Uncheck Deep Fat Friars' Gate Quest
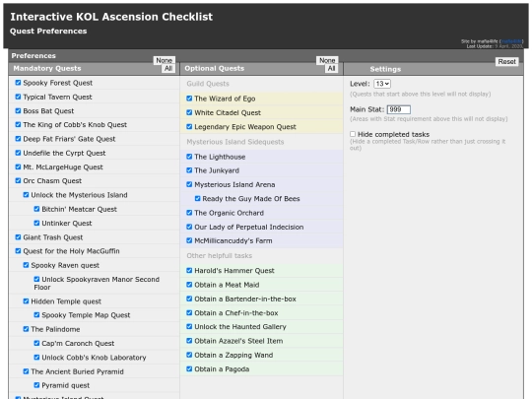 coord(18,139)
